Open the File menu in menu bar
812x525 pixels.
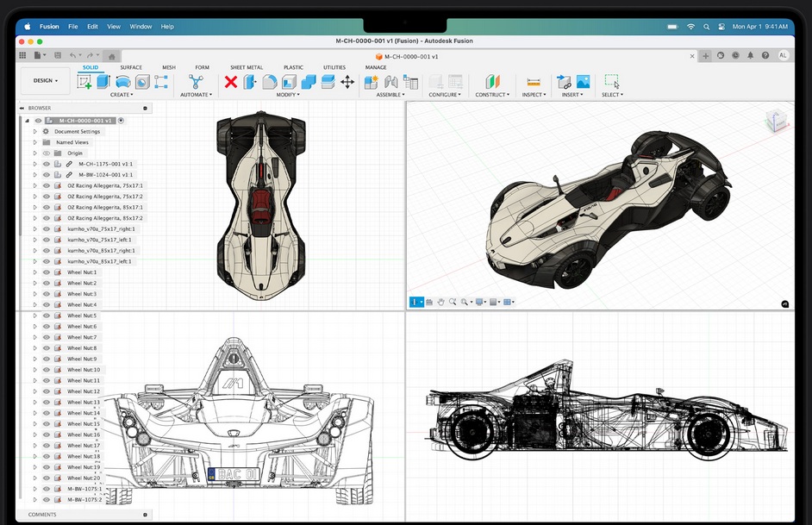73,27
